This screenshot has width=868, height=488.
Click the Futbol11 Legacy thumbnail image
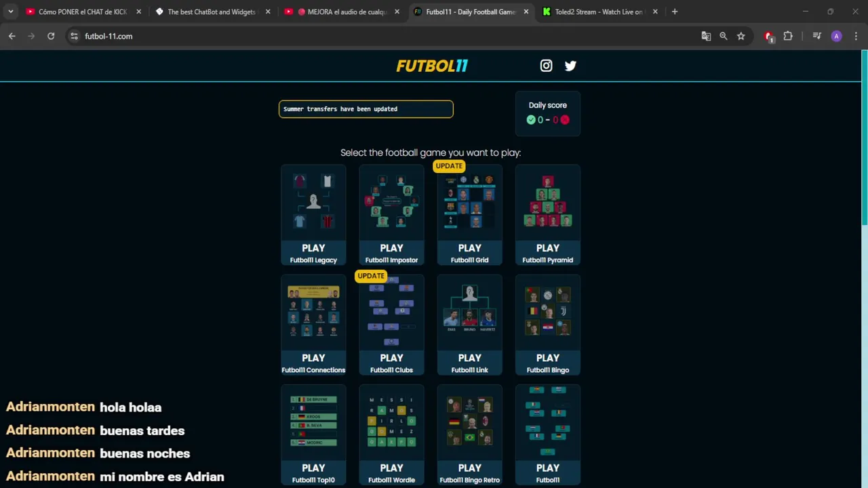click(313, 201)
